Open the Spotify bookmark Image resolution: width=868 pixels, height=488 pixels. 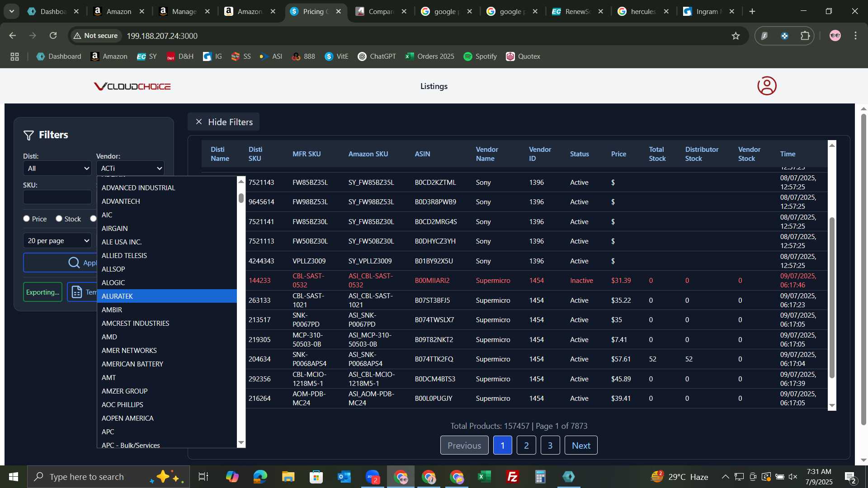(x=480, y=56)
